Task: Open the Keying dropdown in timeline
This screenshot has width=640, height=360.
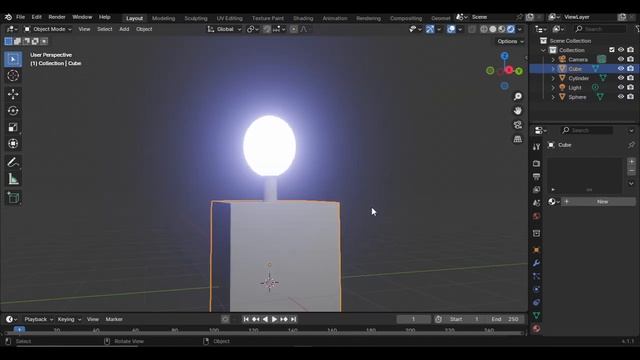Action: (69, 319)
